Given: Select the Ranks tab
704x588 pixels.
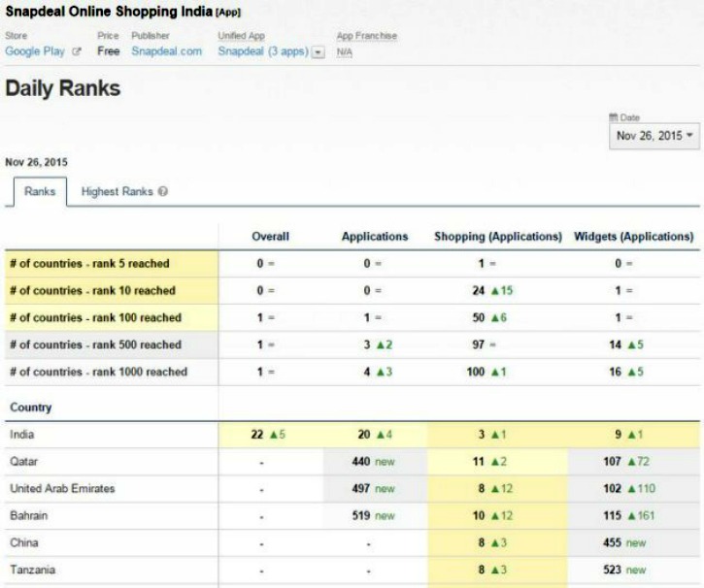Looking at the screenshot, I should click(40, 191).
